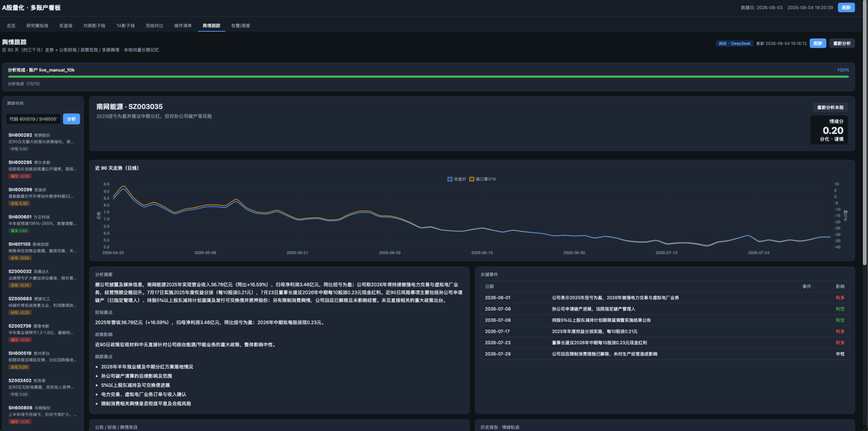Click the green analysis progress bar
The height and width of the screenshot is (431, 868).
428,77
